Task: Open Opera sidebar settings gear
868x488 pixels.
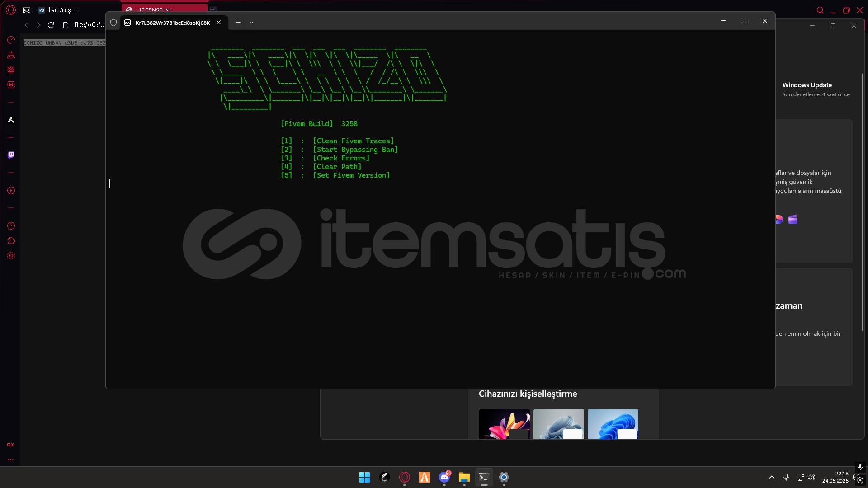Action: pos(11,256)
